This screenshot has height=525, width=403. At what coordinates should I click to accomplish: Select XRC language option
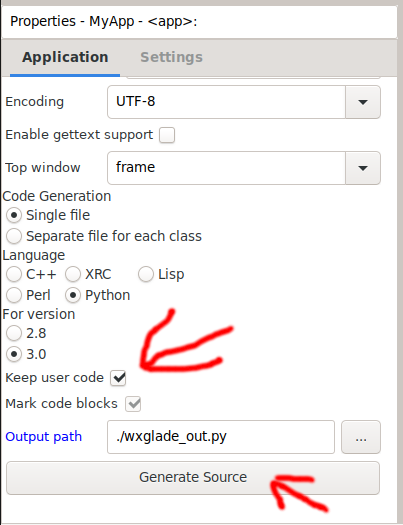pos(73,275)
